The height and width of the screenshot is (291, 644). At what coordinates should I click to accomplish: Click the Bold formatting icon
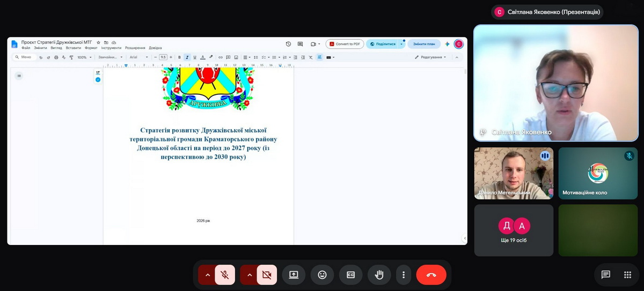[179, 57]
